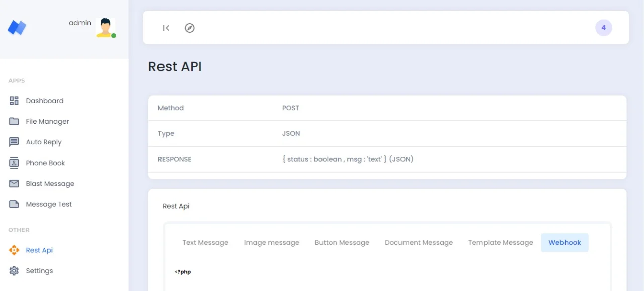Click the Blast Message envelope icon

tap(14, 183)
